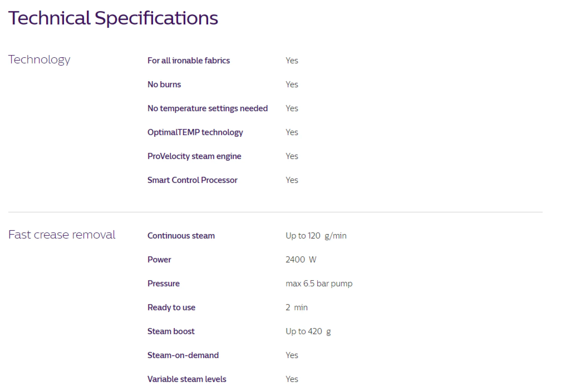Click the Variable steam levels label

(187, 379)
